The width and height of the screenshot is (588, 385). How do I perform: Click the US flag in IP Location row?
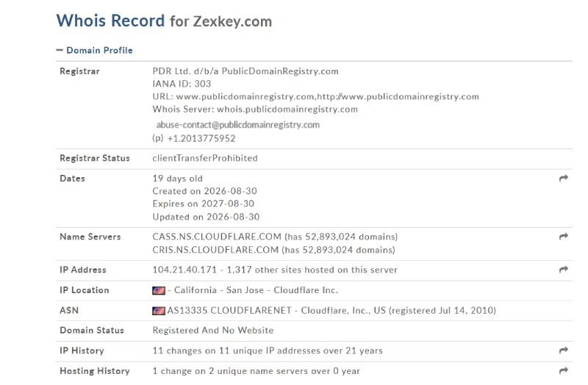point(159,290)
